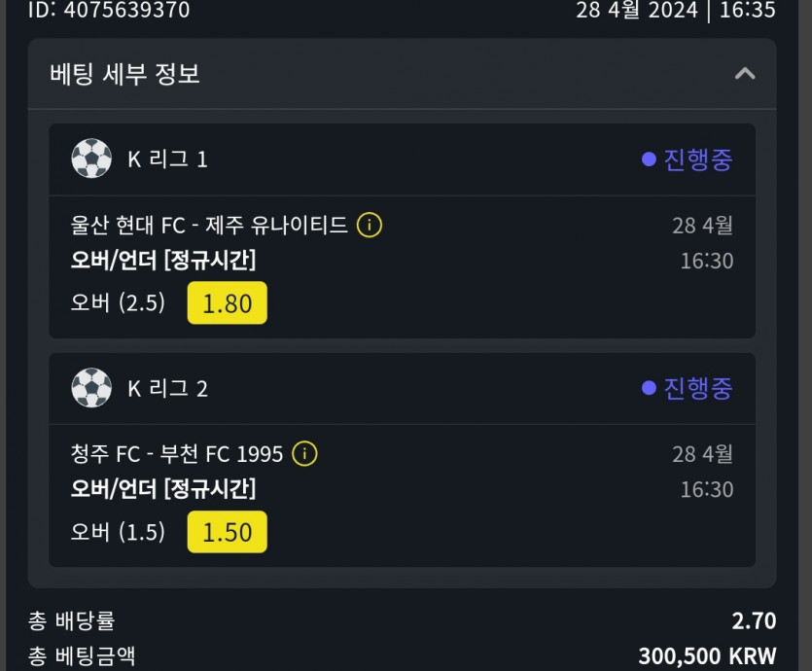Viewport: 812px width, 671px height.
Task: Click the 오버 (2.5) selection label
Action: 118,303
